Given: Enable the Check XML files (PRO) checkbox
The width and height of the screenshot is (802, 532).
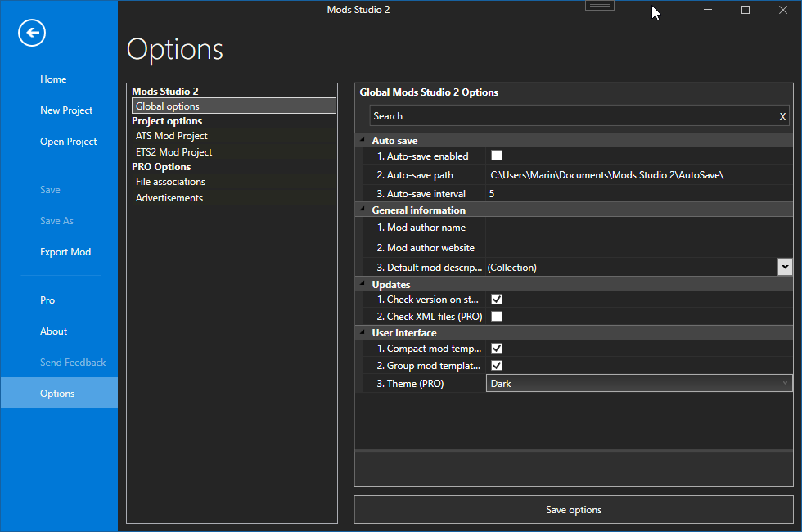Looking at the screenshot, I should coord(497,316).
